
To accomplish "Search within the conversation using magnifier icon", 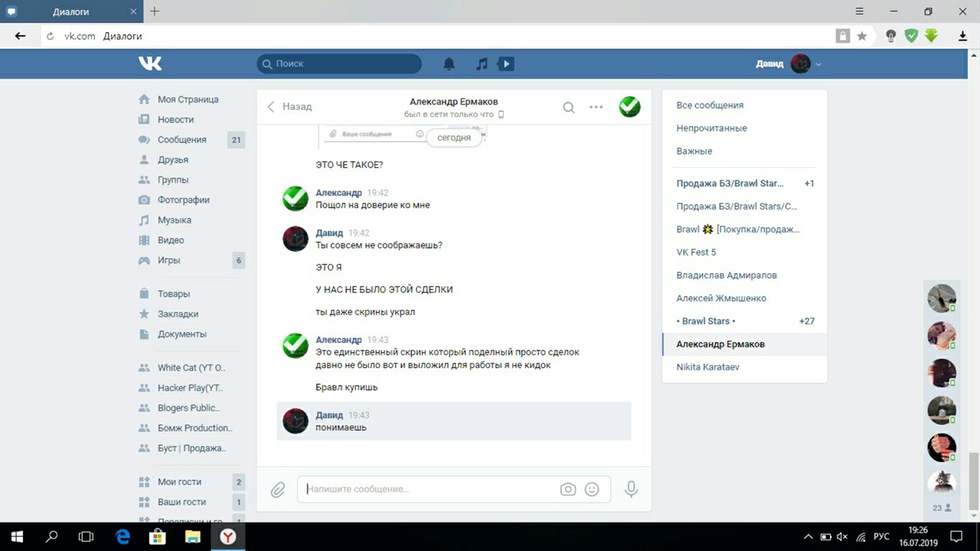I will 569,107.
